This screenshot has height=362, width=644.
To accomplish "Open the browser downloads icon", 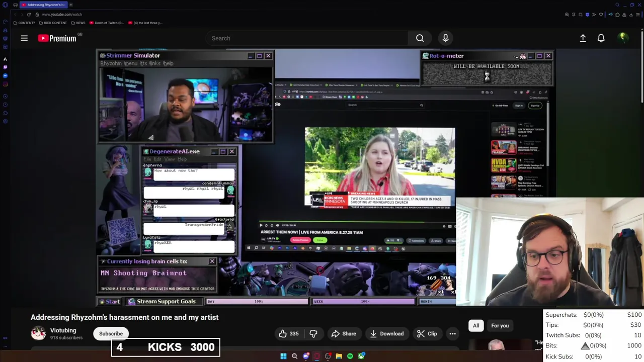I will coord(631,15).
